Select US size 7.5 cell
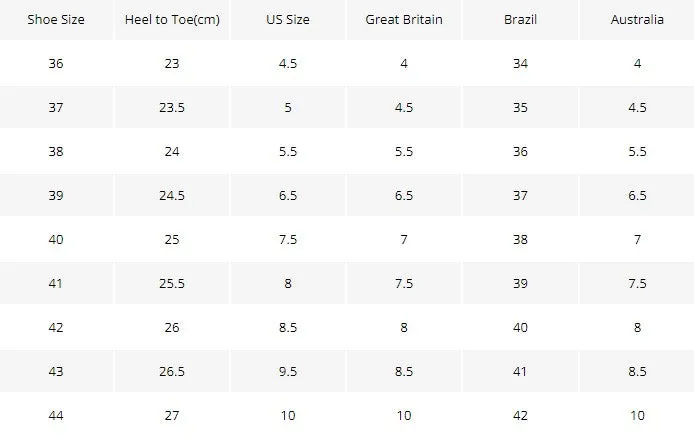The image size is (694, 435). coord(288,239)
